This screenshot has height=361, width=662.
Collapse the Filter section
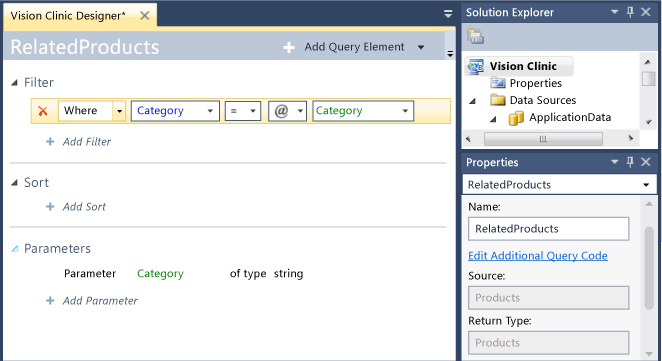coord(15,83)
